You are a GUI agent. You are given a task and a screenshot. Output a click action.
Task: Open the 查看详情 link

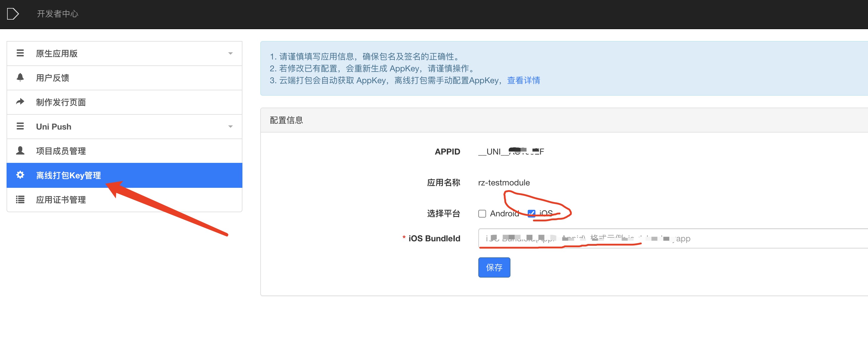tap(523, 81)
